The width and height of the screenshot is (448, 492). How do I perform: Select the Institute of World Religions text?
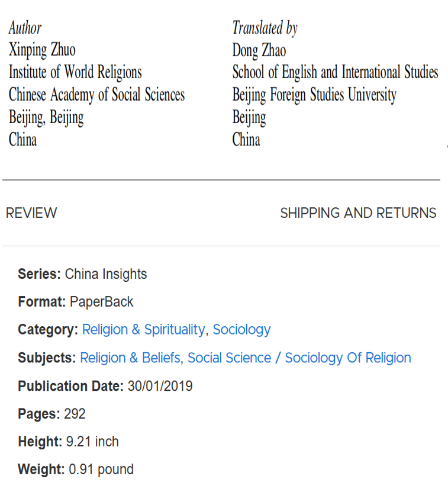[x=75, y=72]
